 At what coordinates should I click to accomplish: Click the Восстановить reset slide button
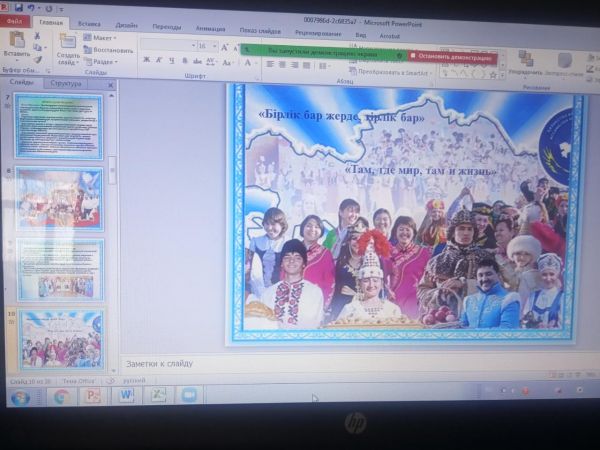click(110, 49)
